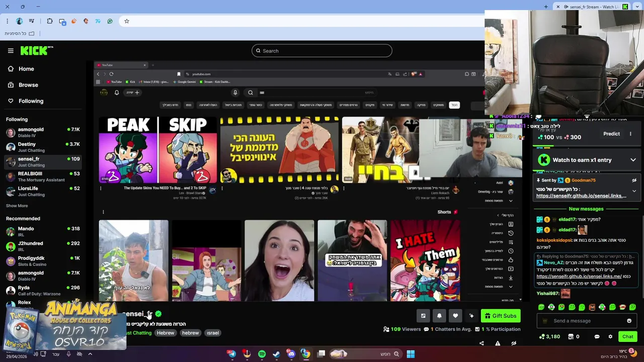Click theater mode icon beside bell

click(423, 316)
